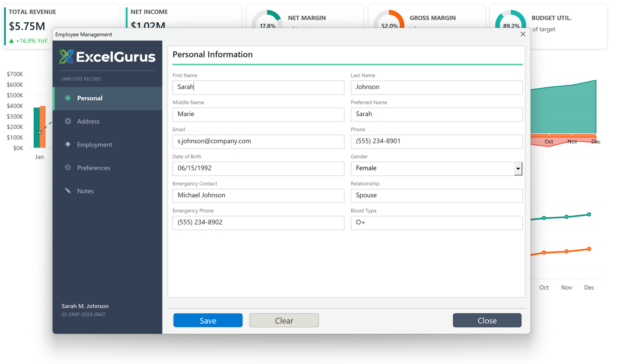Click the Save button
The height and width of the screenshot is (364, 628).
208,320
